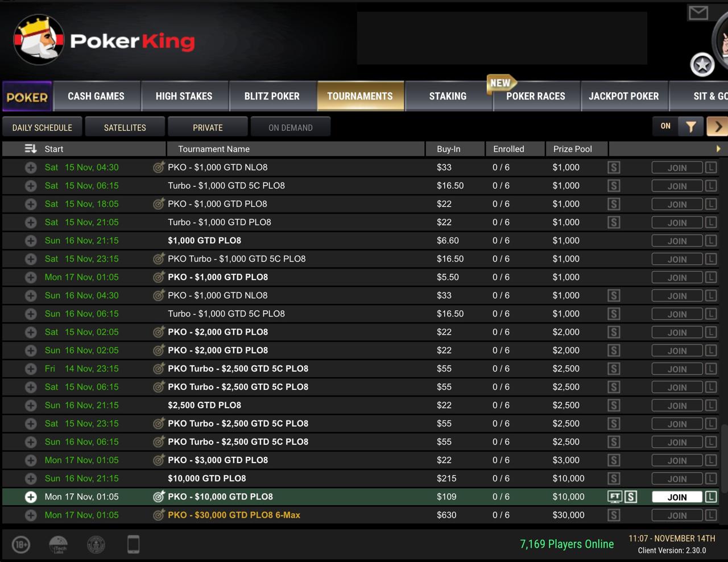Toggle the ON filter switch
Screen dimensions: 728x562
pyautogui.click(x=665, y=126)
